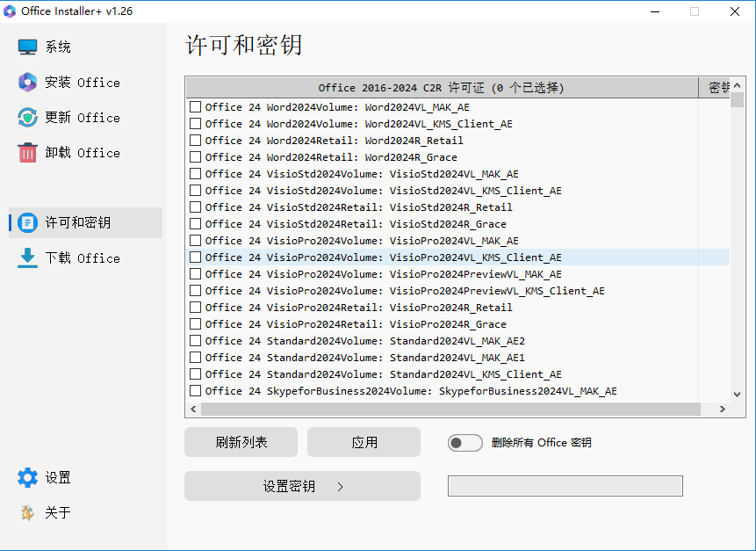Enable the 删除所有 Office 密钥 switch
Image resolution: width=756 pixels, height=551 pixels.
(464, 443)
